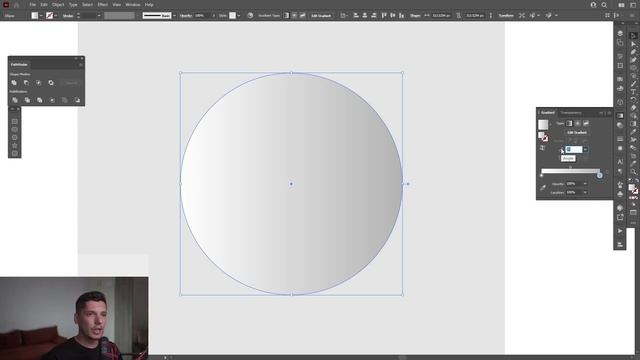Click Shape link in control bar

coord(415,16)
